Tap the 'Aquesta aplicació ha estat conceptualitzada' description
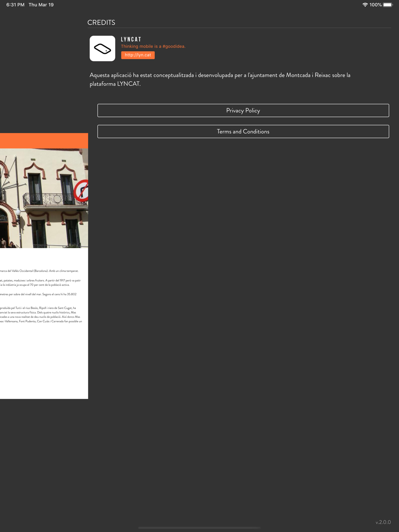Screen dimensions: 399x532 tap(220, 79)
